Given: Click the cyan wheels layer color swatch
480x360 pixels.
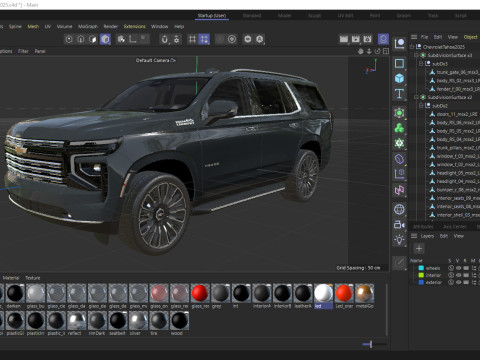Looking at the screenshot, I should tap(421, 268).
